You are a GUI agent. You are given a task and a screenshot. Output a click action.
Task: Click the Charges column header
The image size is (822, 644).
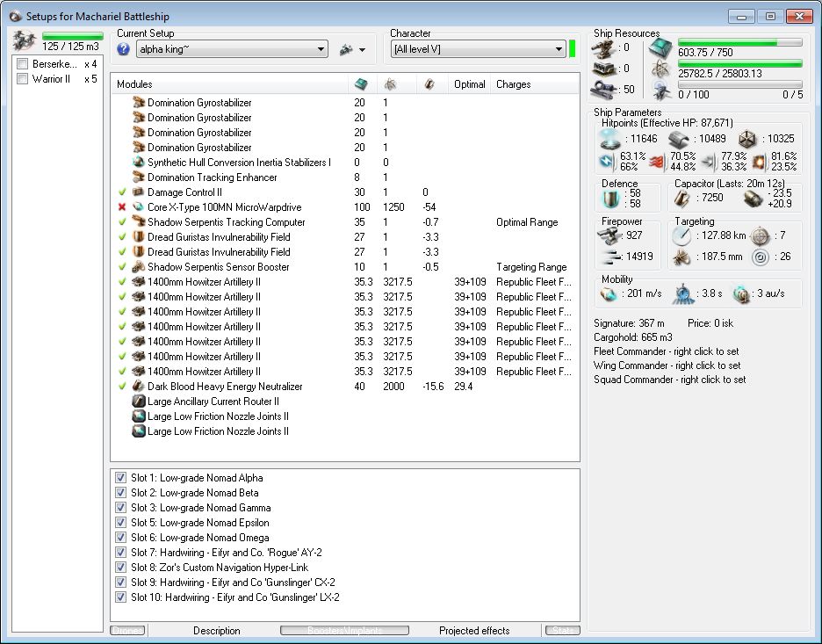coord(535,84)
